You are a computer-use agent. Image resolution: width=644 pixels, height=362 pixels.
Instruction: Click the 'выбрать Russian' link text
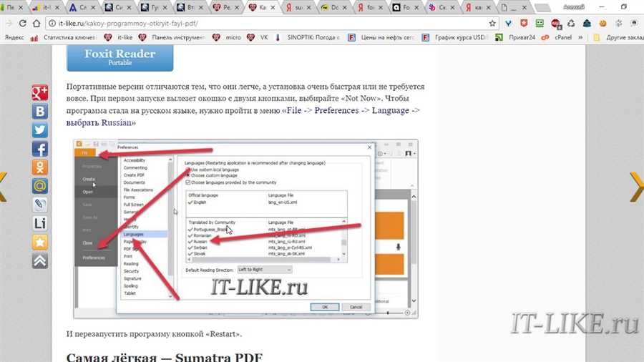pos(101,122)
